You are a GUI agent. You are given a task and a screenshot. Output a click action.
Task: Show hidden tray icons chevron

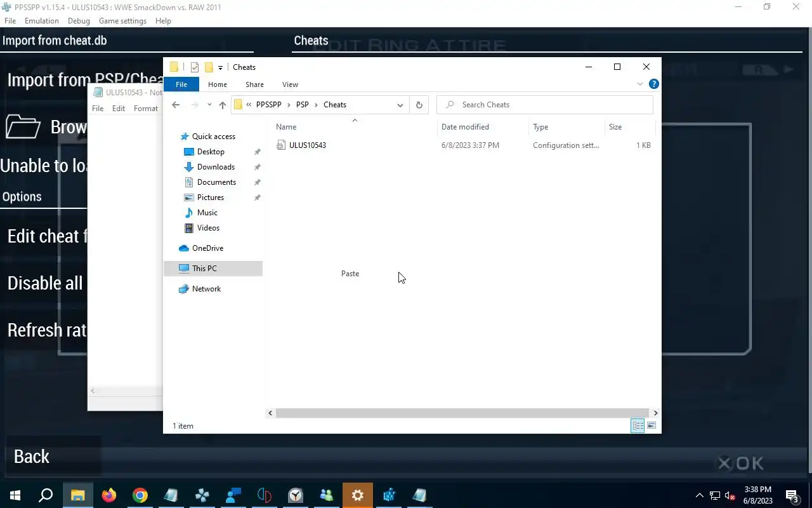coord(700,496)
